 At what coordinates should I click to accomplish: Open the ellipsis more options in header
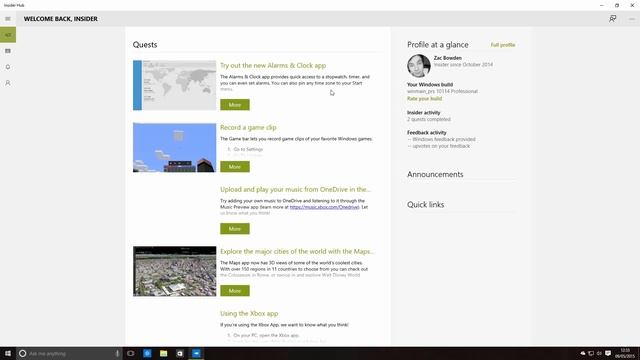[x=632, y=19]
